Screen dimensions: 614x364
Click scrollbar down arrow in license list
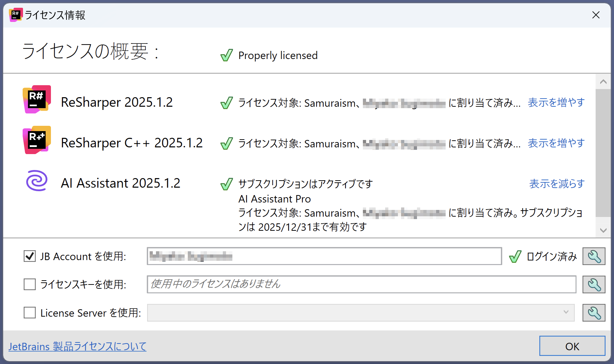click(603, 230)
